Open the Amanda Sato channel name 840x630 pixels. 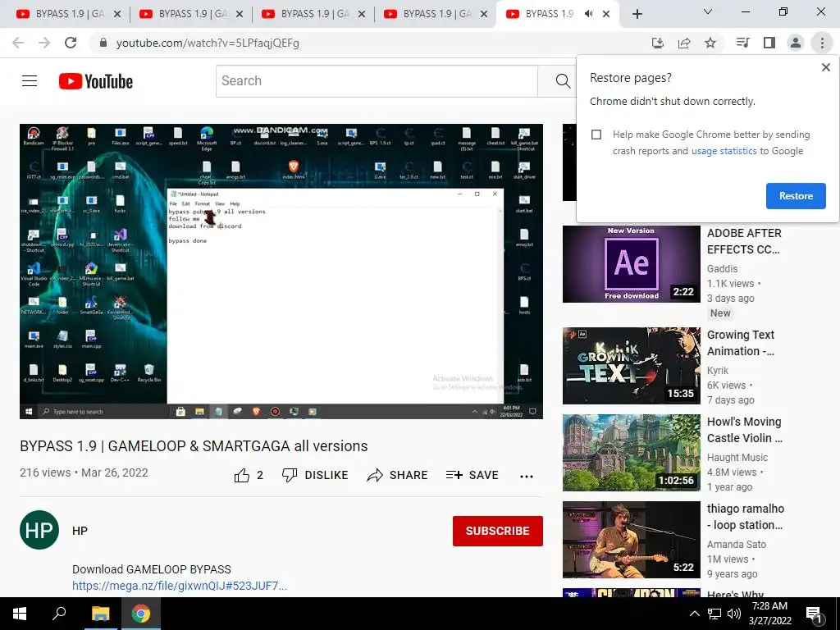737,545
